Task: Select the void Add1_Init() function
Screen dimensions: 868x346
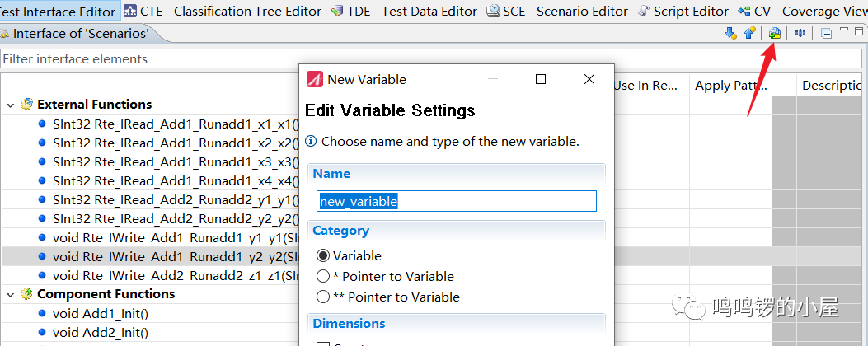Action: pos(99,314)
